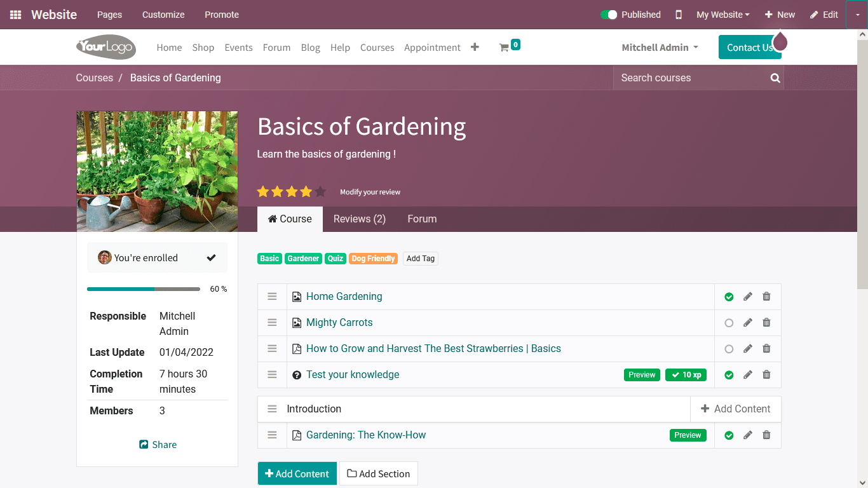Click the apps grid icon in the top-left corner
The image size is (868, 488).
click(14, 14)
